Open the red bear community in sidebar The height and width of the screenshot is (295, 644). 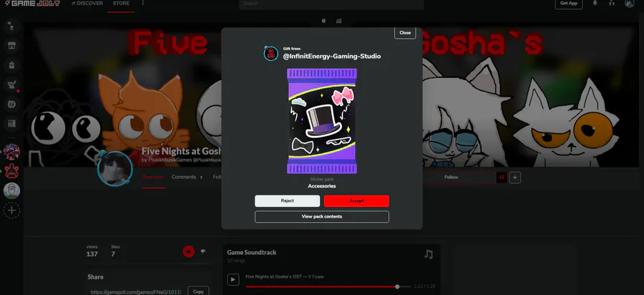(11, 171)
